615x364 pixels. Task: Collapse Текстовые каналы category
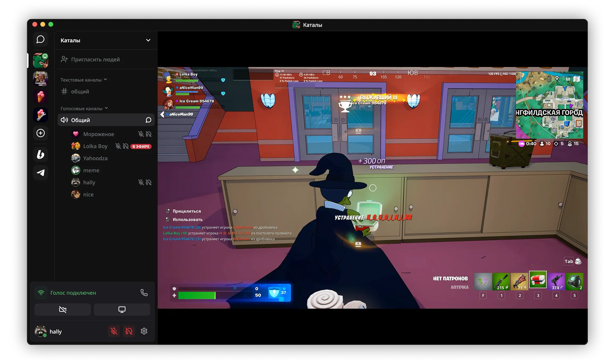[x=84, y=80]
